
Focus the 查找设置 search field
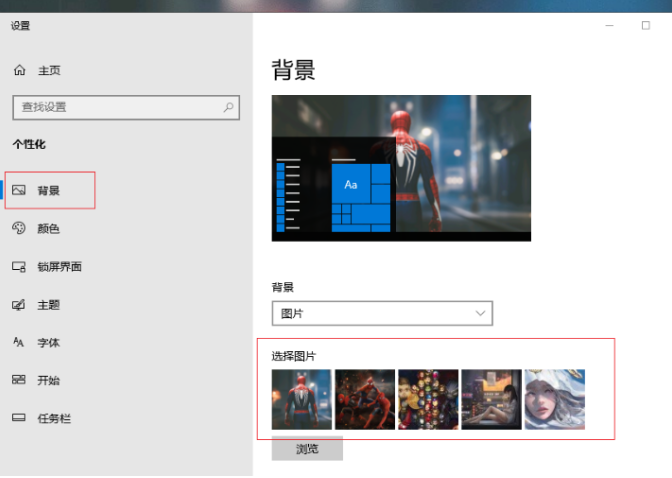126,107
